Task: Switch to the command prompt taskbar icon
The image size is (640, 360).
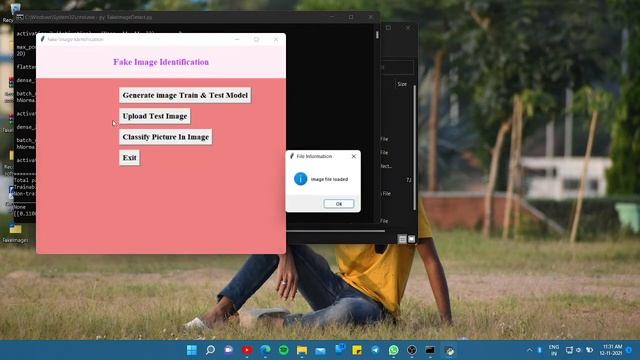Action: coord(430,350)
